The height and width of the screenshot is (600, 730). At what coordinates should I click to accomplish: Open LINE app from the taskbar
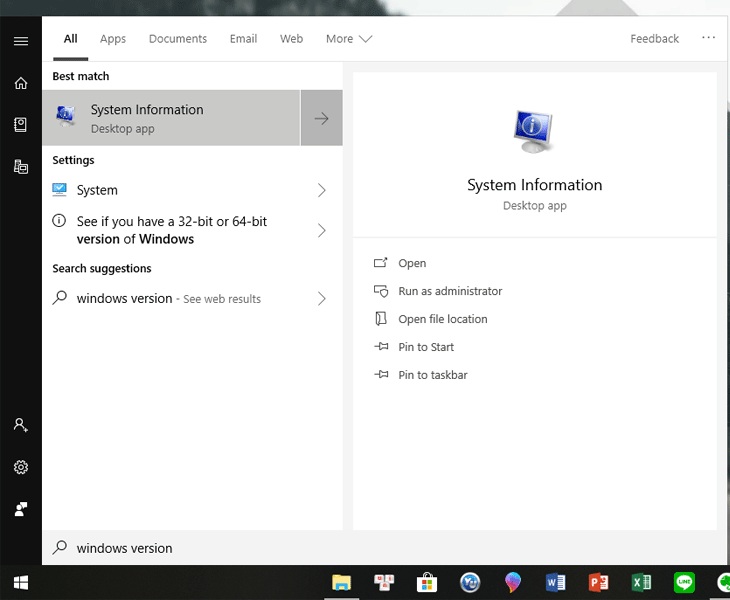click(685, 582)
